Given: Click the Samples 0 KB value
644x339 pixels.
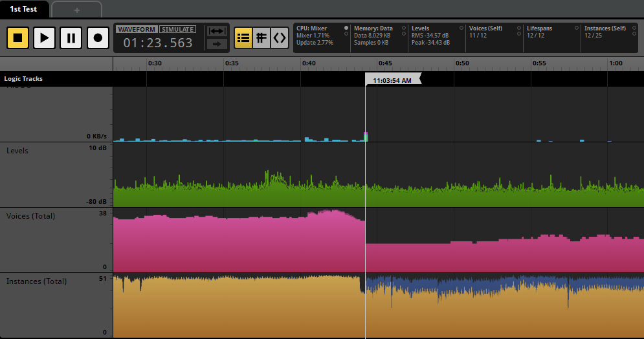Looking at the screenshot, I should click(371, 43).
